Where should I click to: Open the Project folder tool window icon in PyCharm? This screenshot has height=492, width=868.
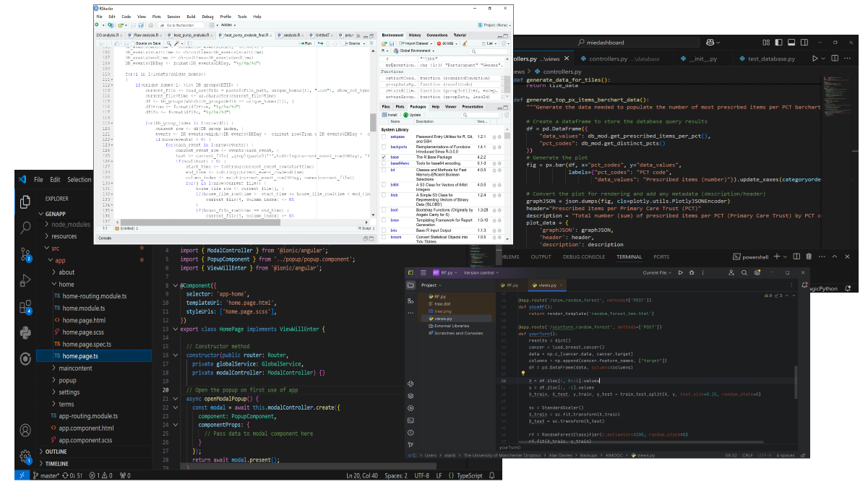click(x=411, y=285)
